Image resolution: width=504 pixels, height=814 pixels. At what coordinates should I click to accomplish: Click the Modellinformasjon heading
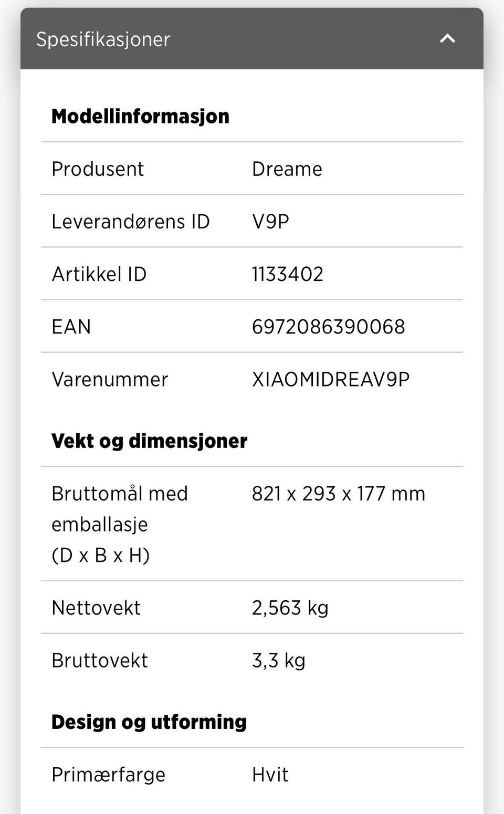pyautogui.click(x=140, y=117)
